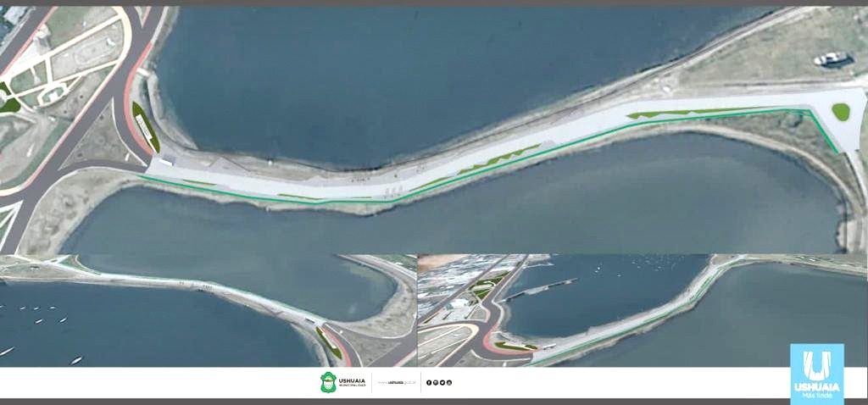Click the Facebook icon in the footer

point(429,383)
